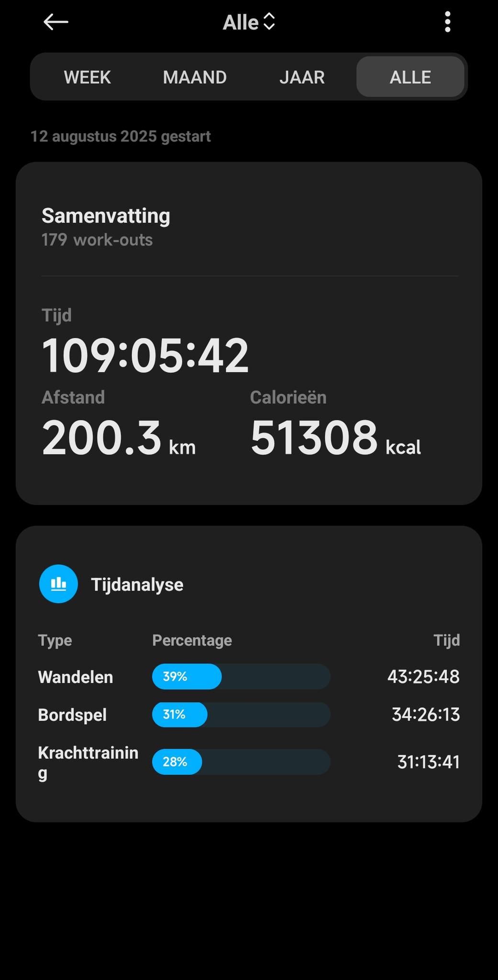Viewport: 498px width, 980px height.
Task: Tap the Tijdanalyse heading
Action: tap(137, 584)
